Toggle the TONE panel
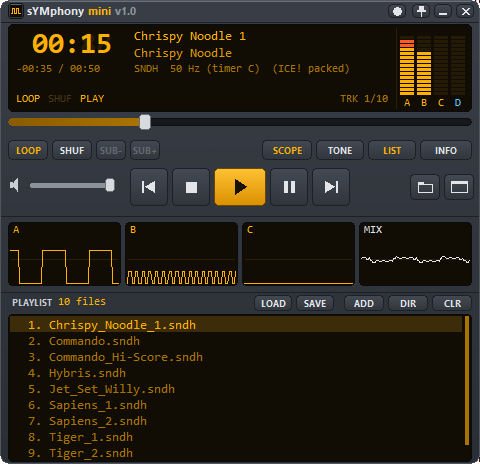 click(340, 150)
